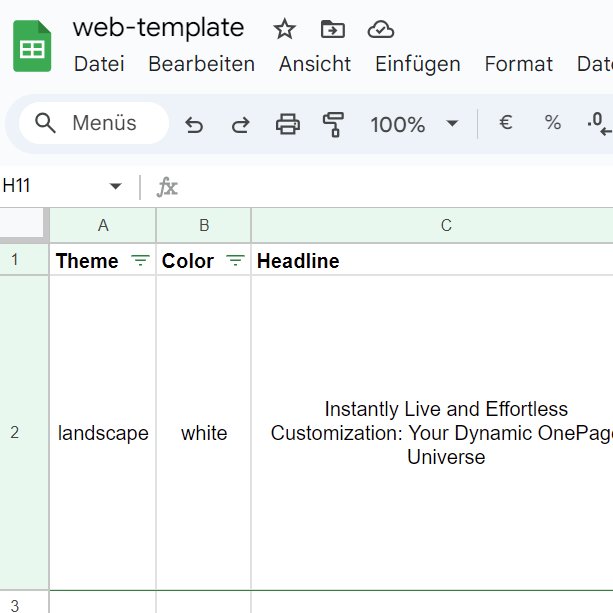
Task: Select the landscape cell
Action: [x=103, y=433]
